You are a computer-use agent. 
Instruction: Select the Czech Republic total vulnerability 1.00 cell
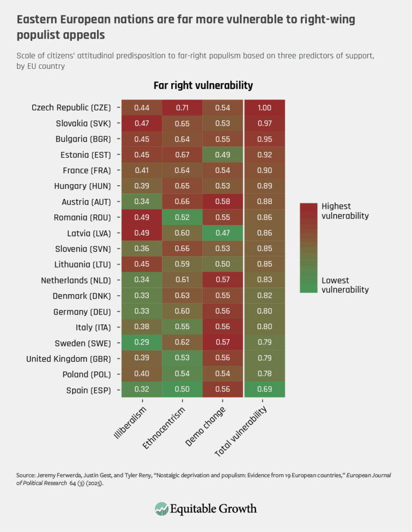click(x=264, y=107)
